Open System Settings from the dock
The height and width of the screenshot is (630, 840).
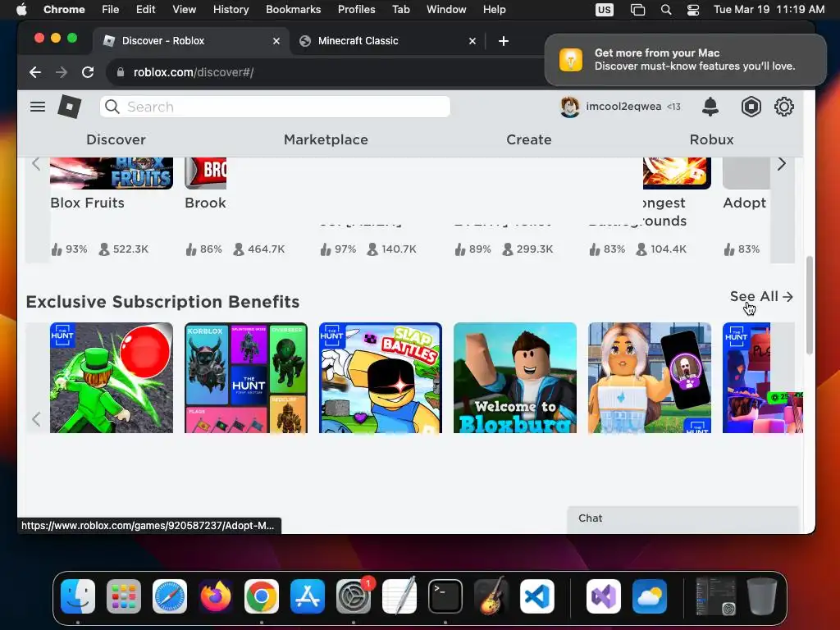354,596
